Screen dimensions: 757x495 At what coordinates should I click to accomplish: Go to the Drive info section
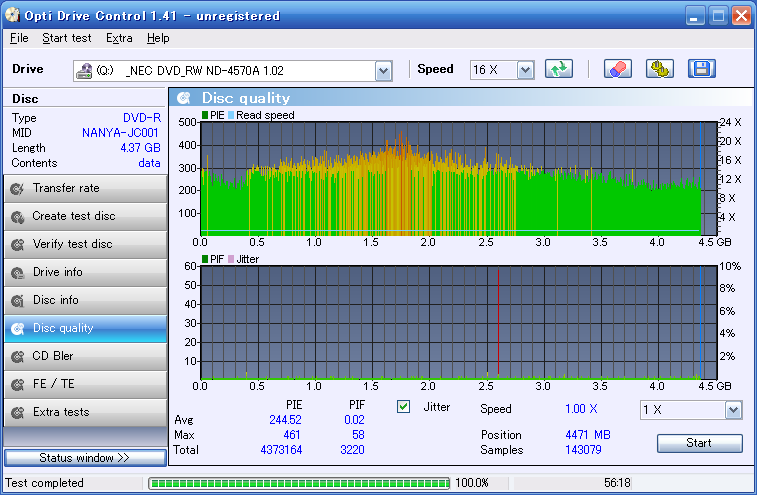[84, 272]
